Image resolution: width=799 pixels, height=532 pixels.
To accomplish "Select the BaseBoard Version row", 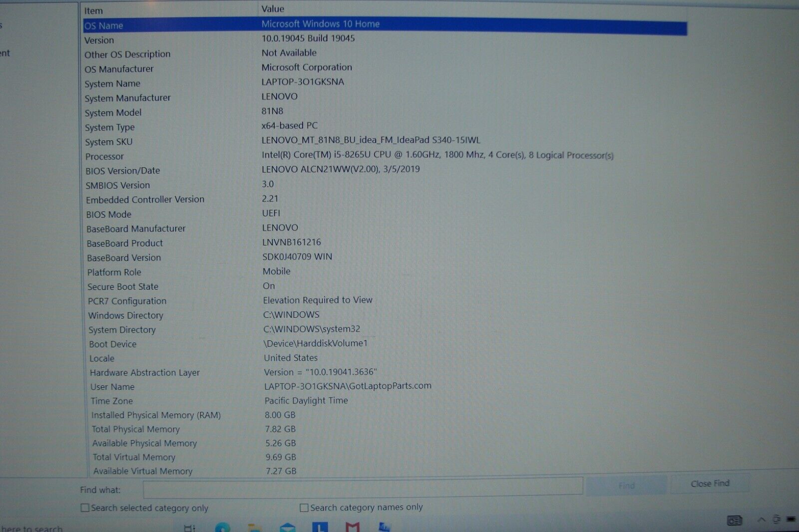I will point(385,258).
